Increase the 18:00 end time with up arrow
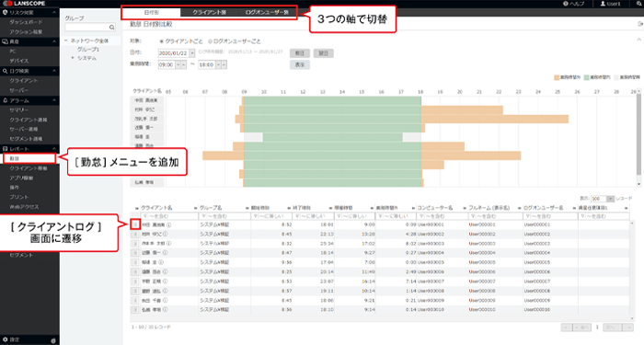Screen dimensions: 644x345 tap(224, 65)
